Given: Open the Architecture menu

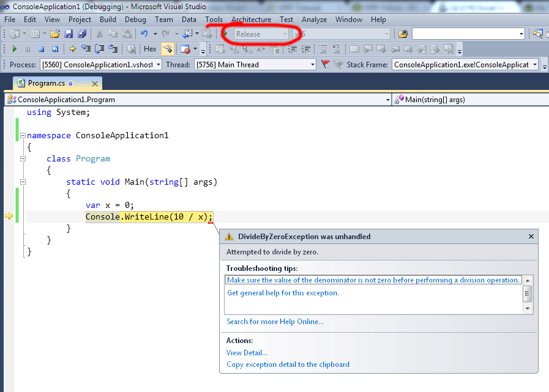Looking at the screenshot, I should tap(251, 20).
